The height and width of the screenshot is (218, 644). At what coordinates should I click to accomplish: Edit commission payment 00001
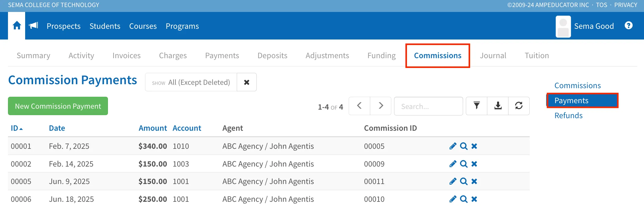tap(453, 146)
